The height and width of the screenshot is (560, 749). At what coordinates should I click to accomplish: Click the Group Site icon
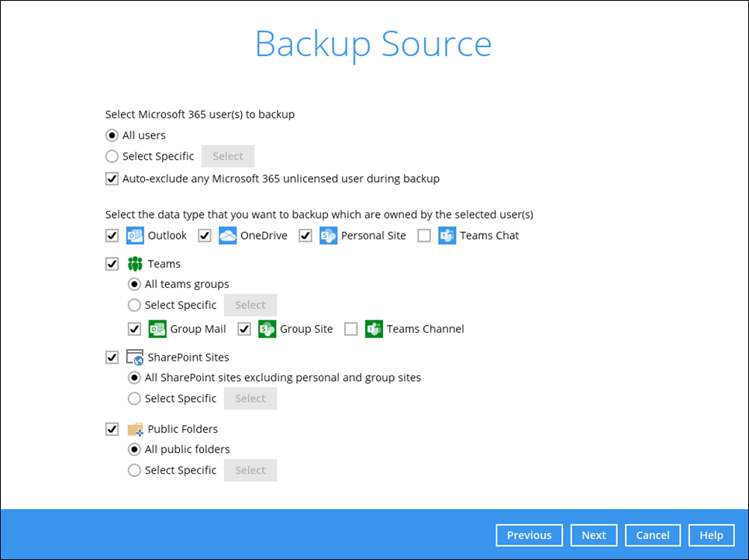click(x=267, y=329)
